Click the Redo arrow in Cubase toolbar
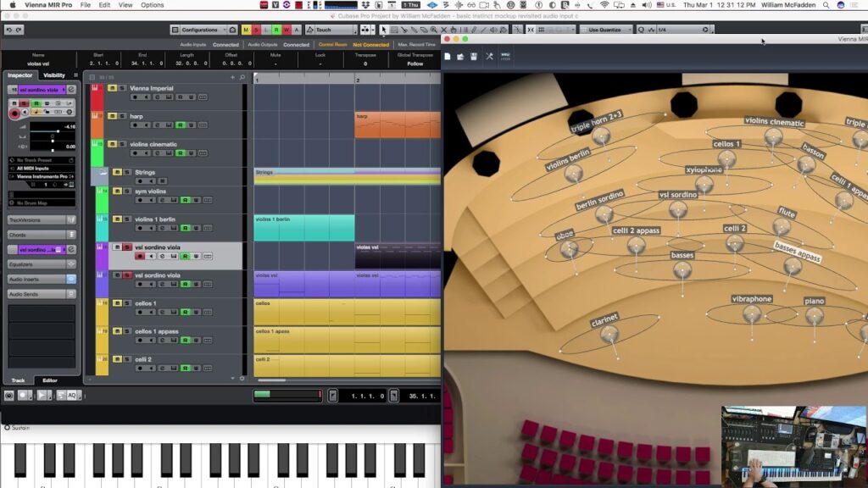 19,30
